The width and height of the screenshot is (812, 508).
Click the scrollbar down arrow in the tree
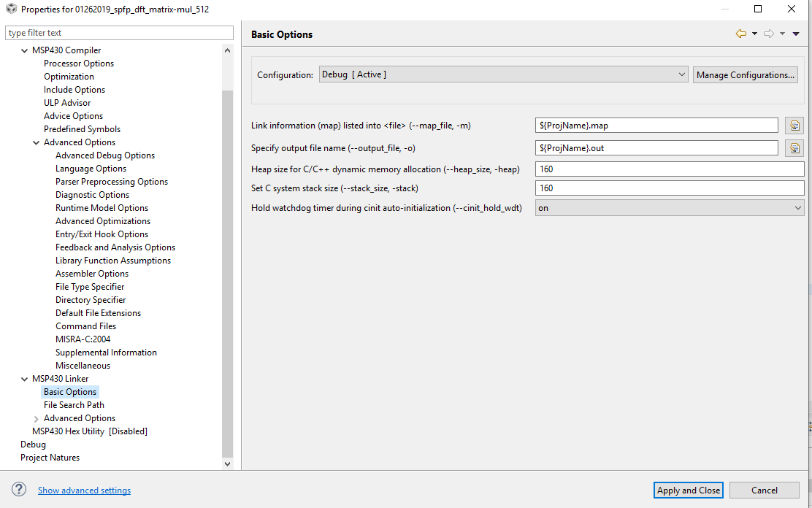tap(227, 463)
